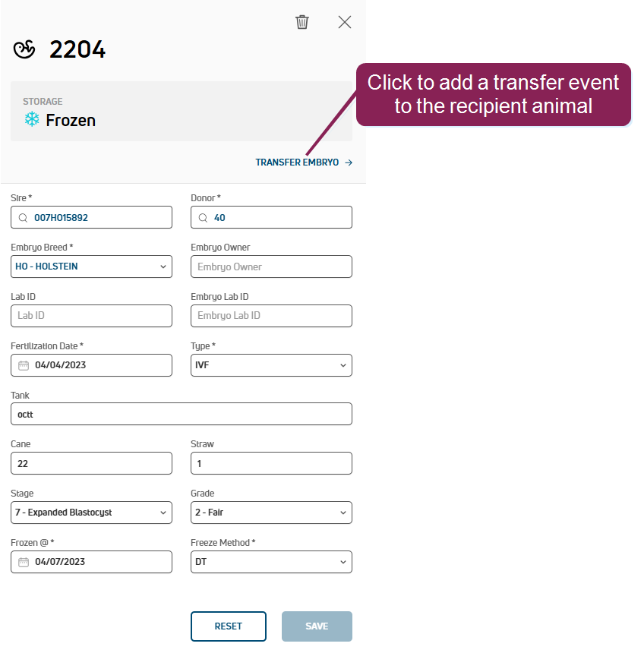Close the embryo 2204 panel
This screenshot has width=644, height=653.
pyautogui.click(x=345, y=22)
